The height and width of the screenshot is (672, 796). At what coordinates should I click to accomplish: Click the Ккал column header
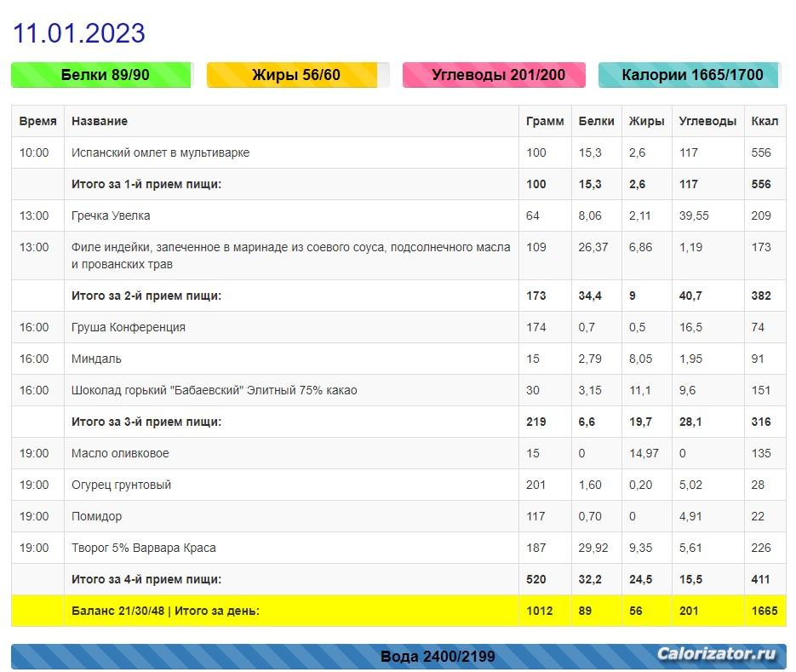pyautogui.click(x=765, y=122)
